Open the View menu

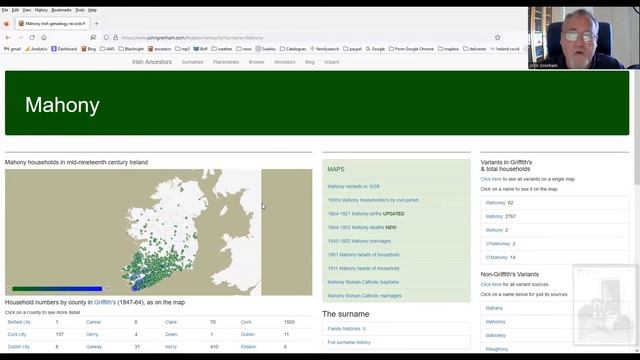click(27, 10)
